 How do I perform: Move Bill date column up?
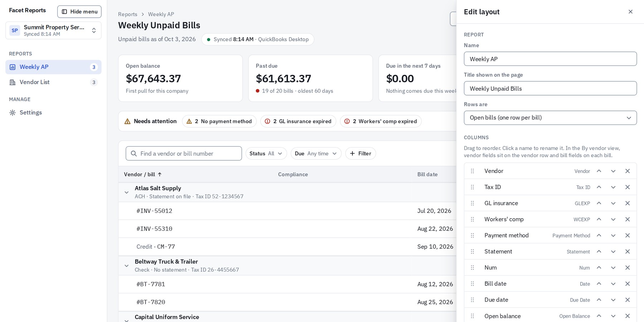(x=599, y=284)
